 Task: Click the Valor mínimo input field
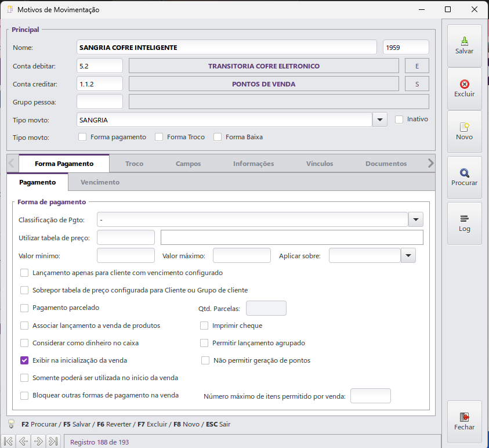pos(126,255)
